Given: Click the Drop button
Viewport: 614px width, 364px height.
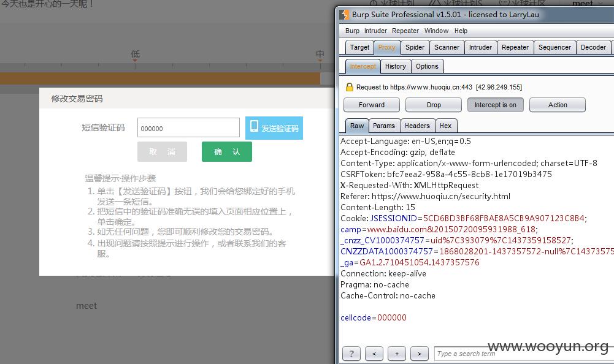Looking at the screenshot, I should coord(434,105).
